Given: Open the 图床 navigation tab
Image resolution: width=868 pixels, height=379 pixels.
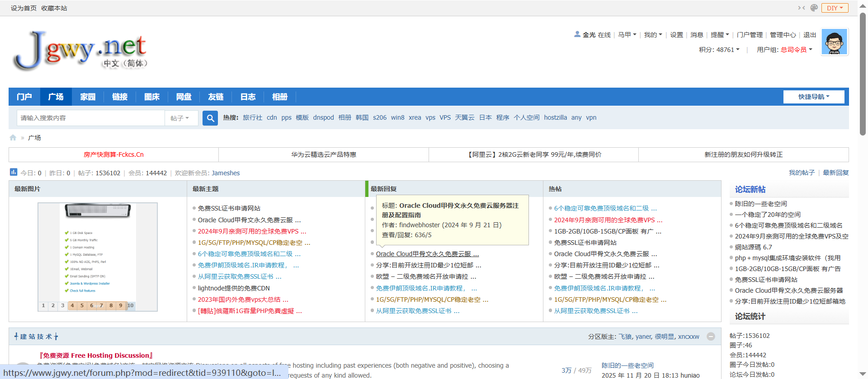Looking at the screenshot, I should pos(152,97).
